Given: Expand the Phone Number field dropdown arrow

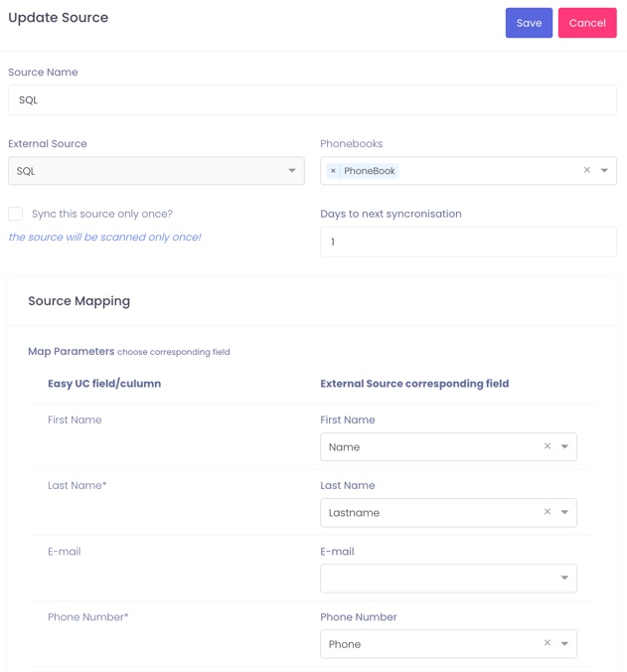Looking at the screenshot, I should pos(564,644).
